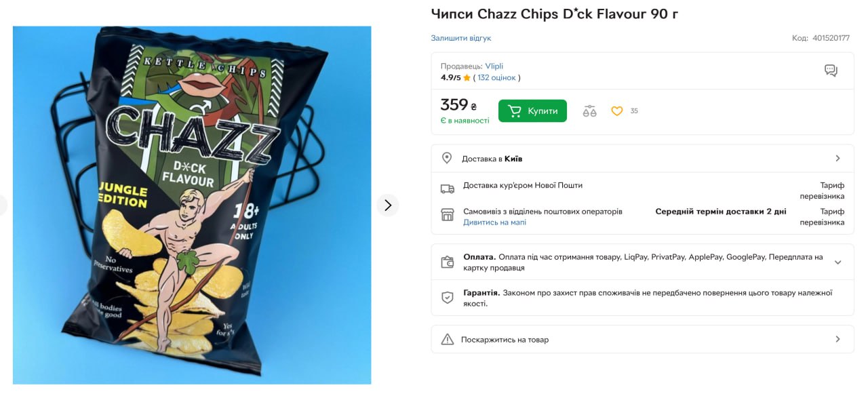Click the Chazz chips product photo
The width and height of the screenshot is (868, 396).
point(192,205)
